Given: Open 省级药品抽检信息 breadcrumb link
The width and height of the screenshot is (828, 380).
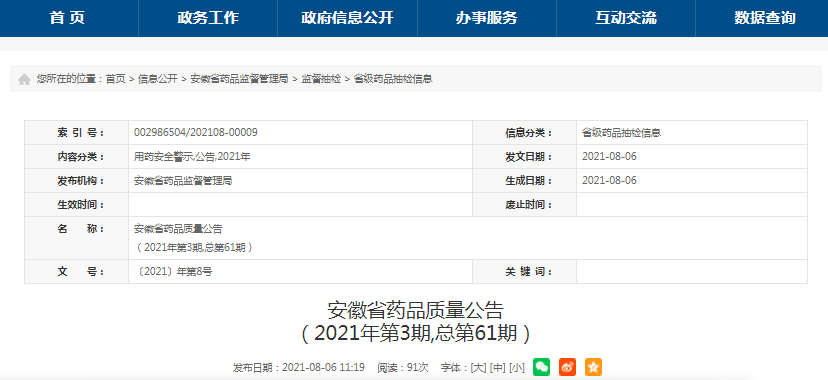Looking at the screenshot, I should tap(393, 79).
